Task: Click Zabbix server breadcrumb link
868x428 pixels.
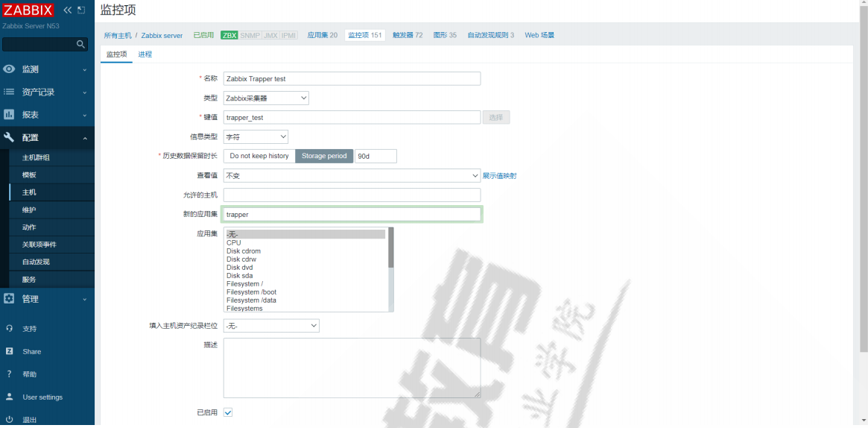Action: [x=162, y=35]
